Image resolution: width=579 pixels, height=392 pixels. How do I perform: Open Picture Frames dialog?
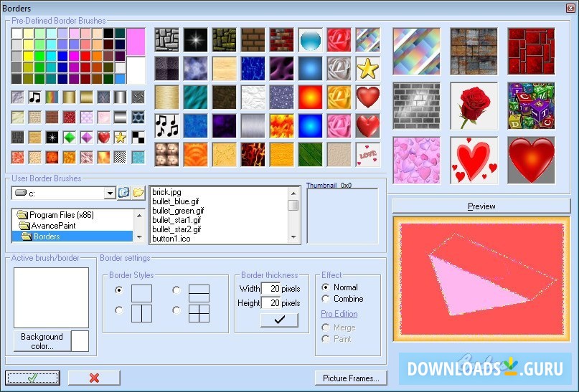[x=351, y=378]
